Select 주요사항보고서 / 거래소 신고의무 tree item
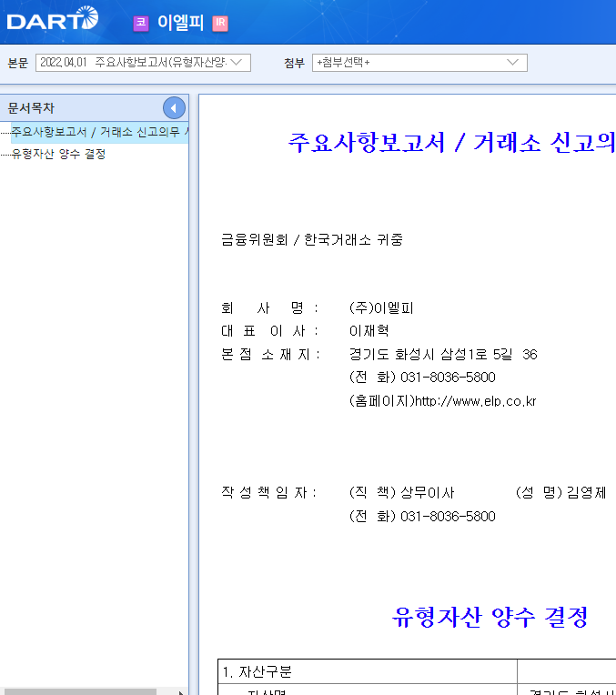Viewport: 616px width, 695px height. (99, 132)
